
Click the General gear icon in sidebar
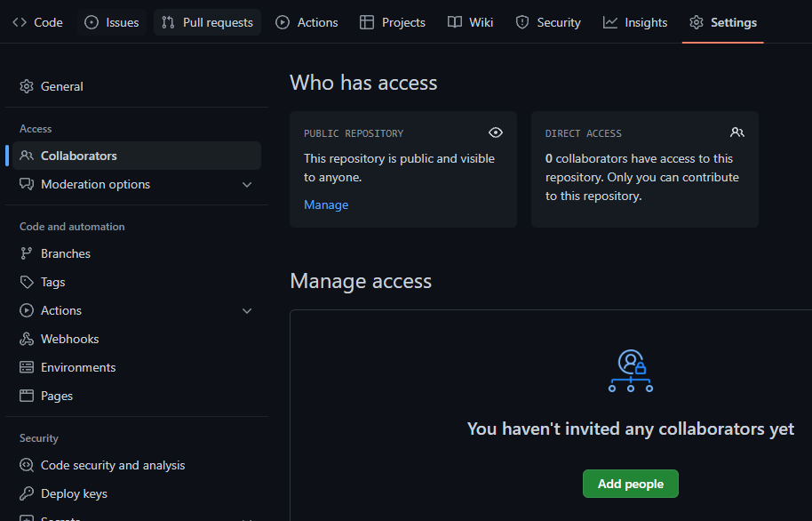coord(27,86)
